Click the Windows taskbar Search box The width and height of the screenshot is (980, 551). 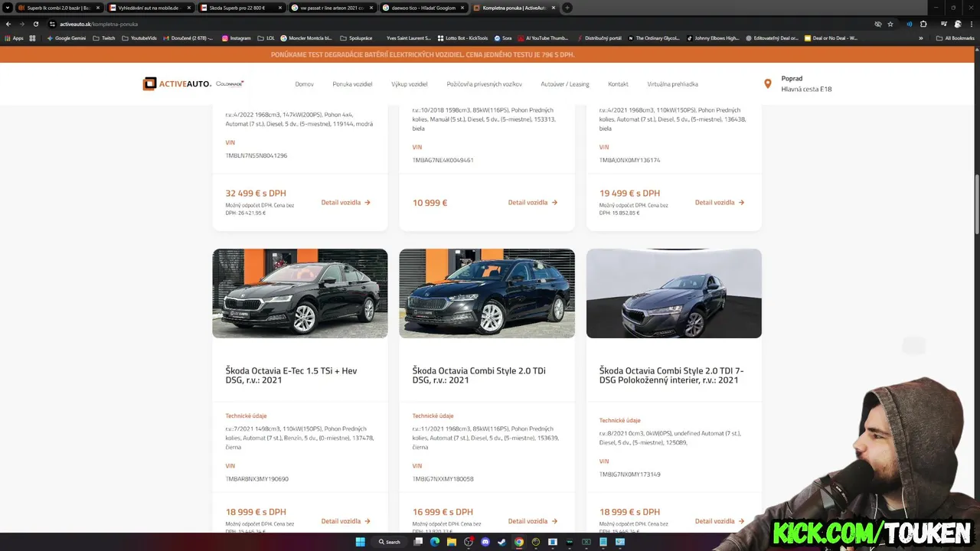click(x=389, y=542)
